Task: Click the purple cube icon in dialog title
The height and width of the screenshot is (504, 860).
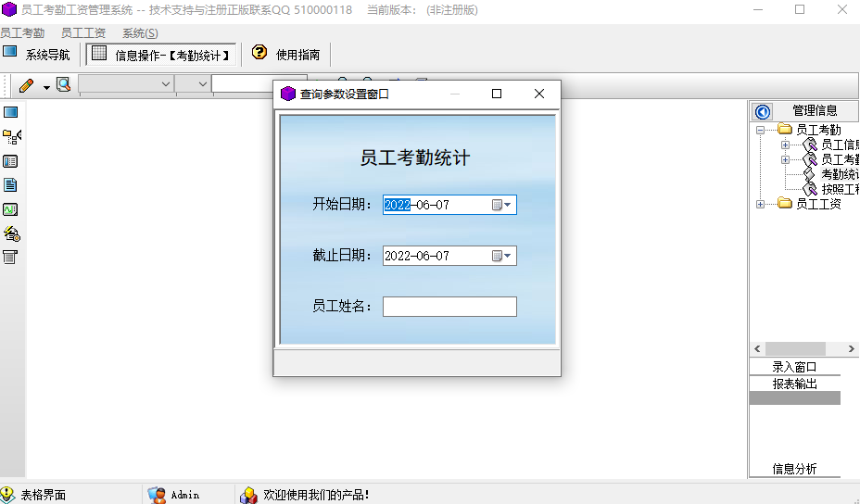Action: [288, 94]
